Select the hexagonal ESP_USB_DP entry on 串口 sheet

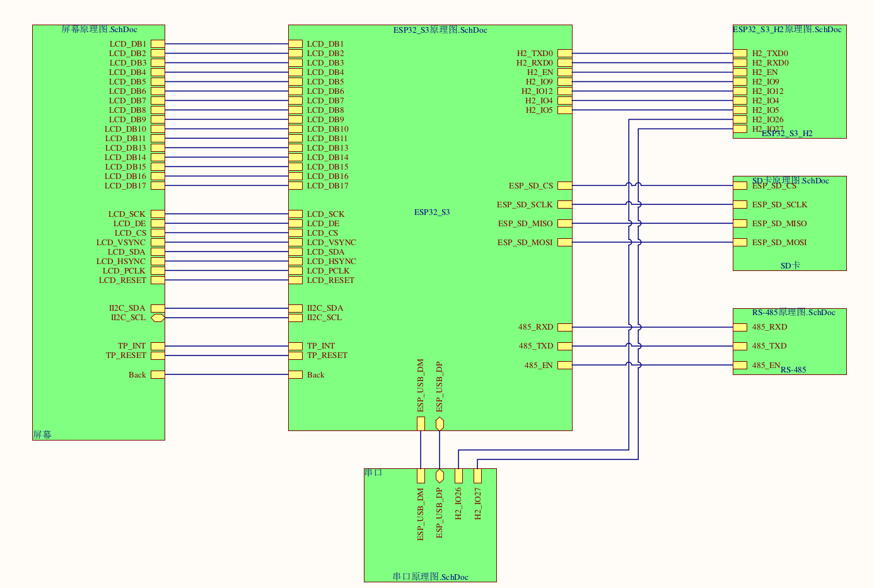[440, 476]
